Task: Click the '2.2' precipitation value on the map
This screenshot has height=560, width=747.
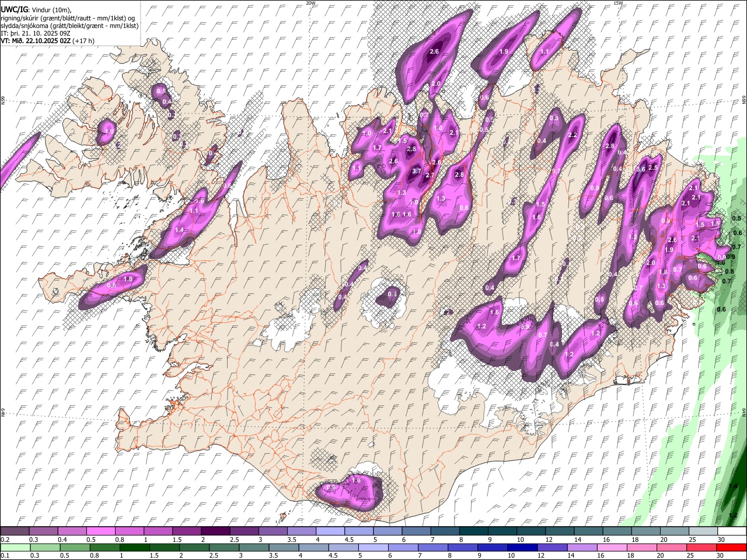Action: (573, 135)
